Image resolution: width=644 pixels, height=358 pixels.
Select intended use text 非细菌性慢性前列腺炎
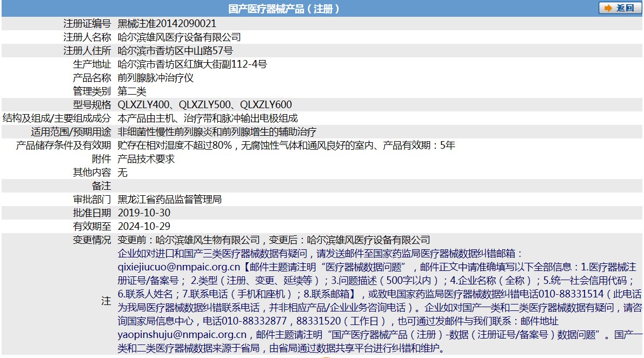pos(165,132)
